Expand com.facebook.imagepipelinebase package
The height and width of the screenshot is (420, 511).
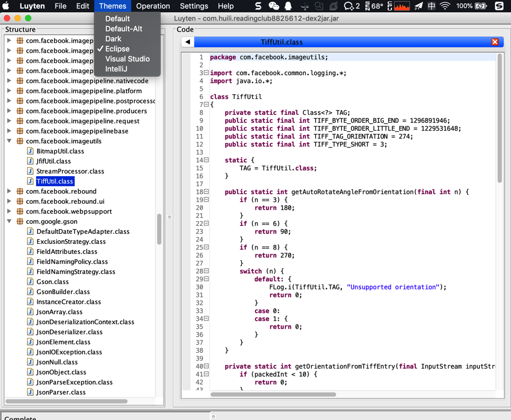point(9,131)
